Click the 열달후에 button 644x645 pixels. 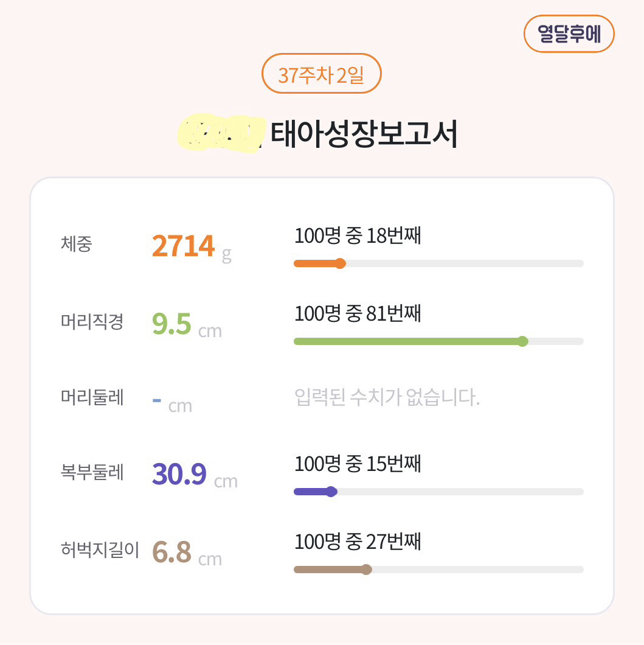(x=569, y=34)
